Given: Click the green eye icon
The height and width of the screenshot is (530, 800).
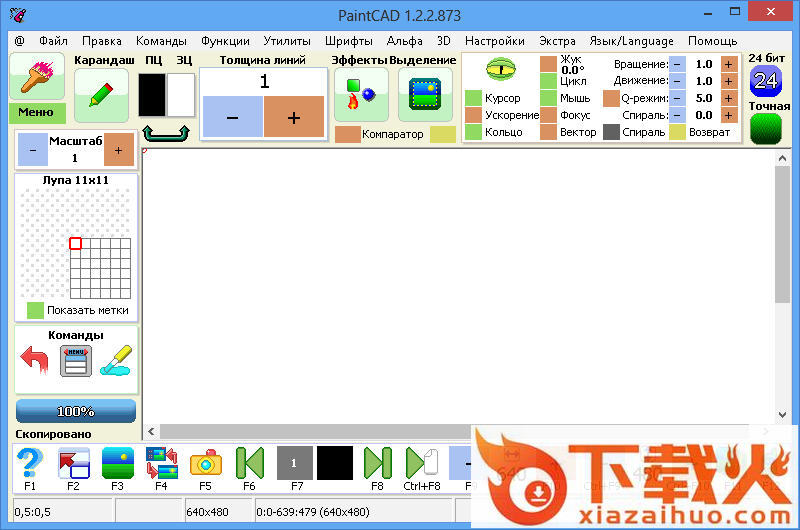Looking at the screenshot, I should click(501, 69).
